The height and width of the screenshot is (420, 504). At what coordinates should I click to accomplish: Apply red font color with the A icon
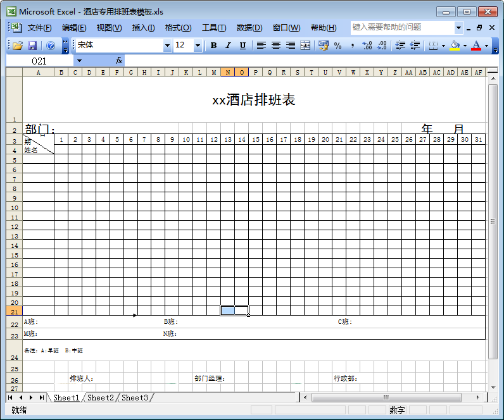(476, 46)
